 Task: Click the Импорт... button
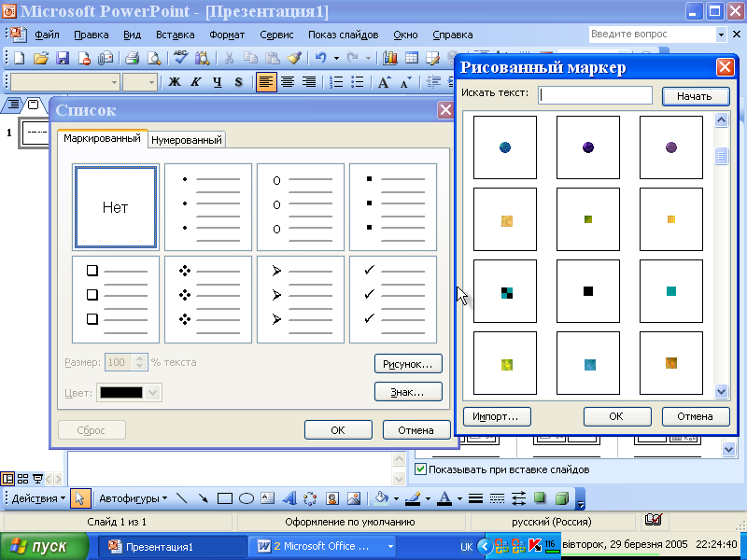[497, 416]
